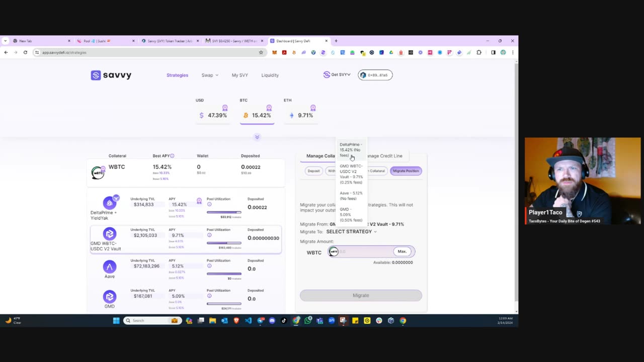Viewport: 644px width, 362px height.
Task: Switch to the Pool Sushi browser tab
Action: [x=105, y=41]
